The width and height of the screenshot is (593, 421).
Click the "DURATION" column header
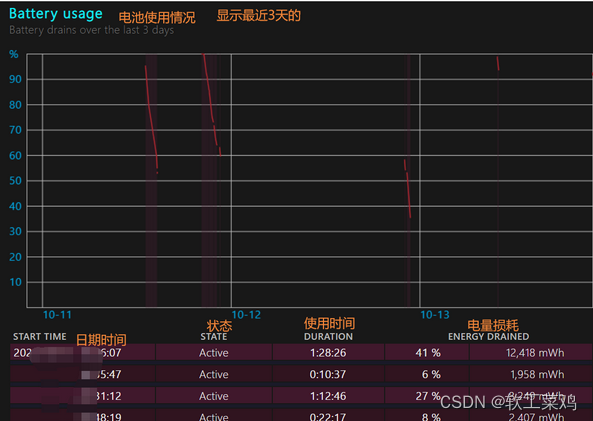pos(328,337)
